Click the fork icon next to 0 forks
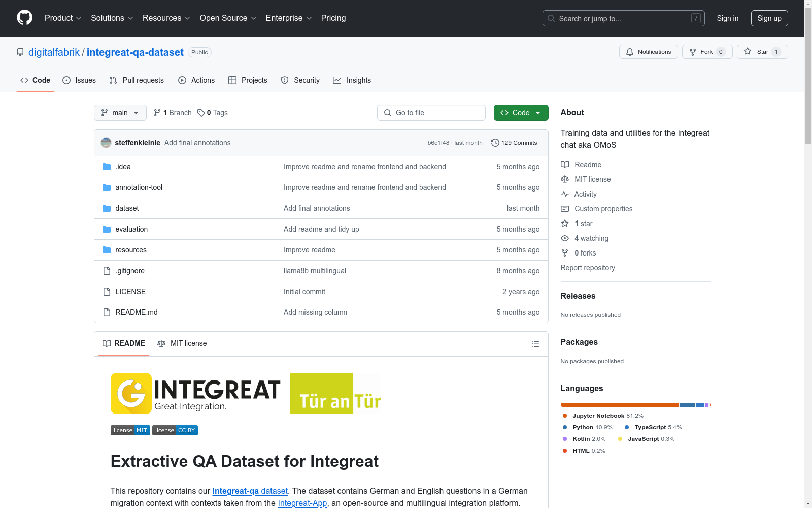Screen dimensions: 812x508 pyautogui.click(x=565, y=253)
